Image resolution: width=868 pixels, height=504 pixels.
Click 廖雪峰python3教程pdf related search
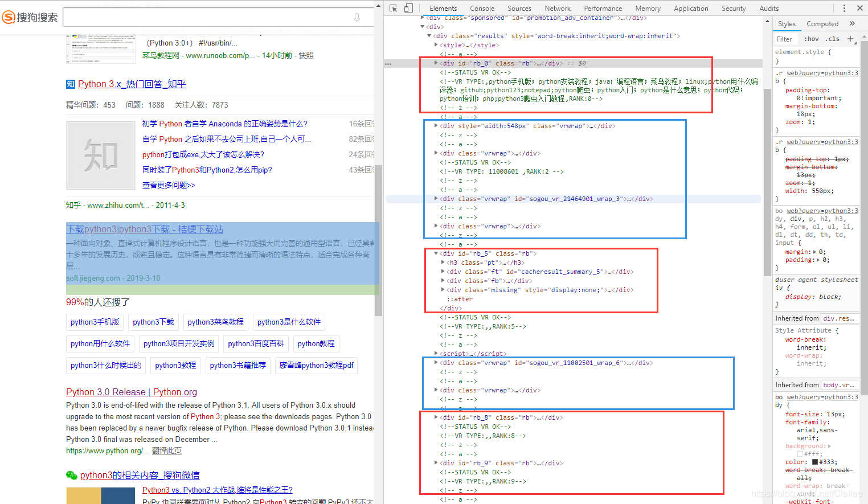316,366
